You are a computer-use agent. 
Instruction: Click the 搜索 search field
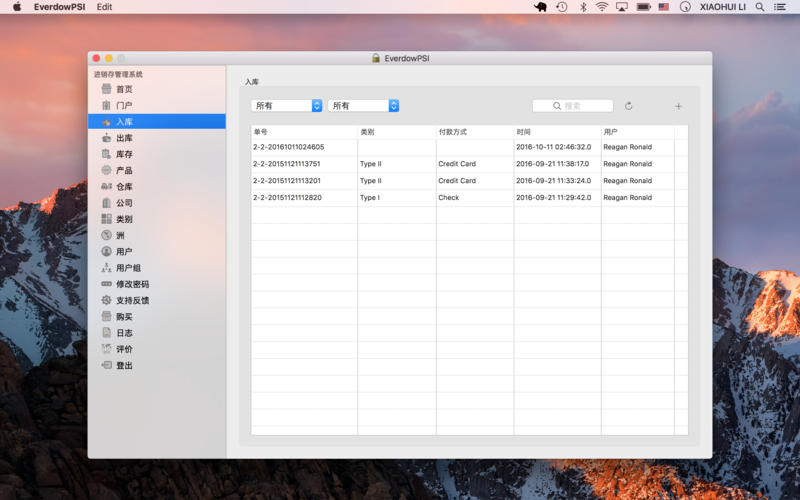(x=573, y=106)
